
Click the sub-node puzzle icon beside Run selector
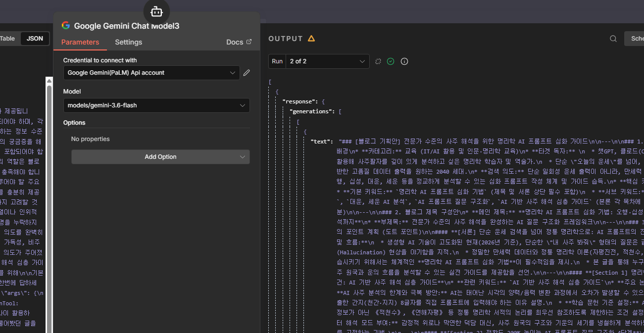tap(378, 61)
